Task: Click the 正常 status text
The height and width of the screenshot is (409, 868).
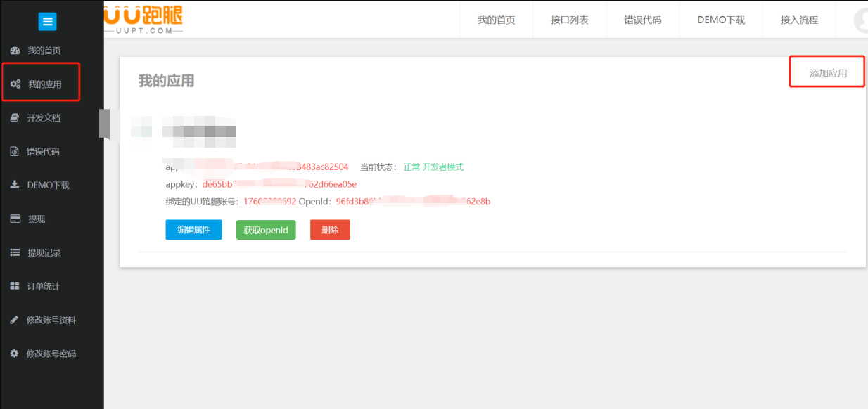Action: click(411, 167)
